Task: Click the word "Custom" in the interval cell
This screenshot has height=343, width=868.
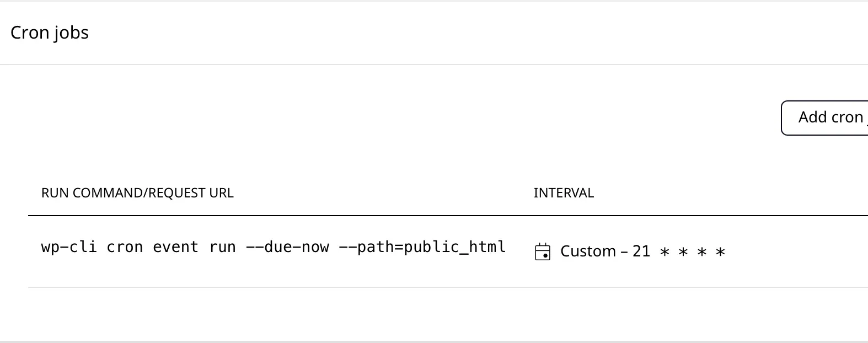Action: pos(588,251)
